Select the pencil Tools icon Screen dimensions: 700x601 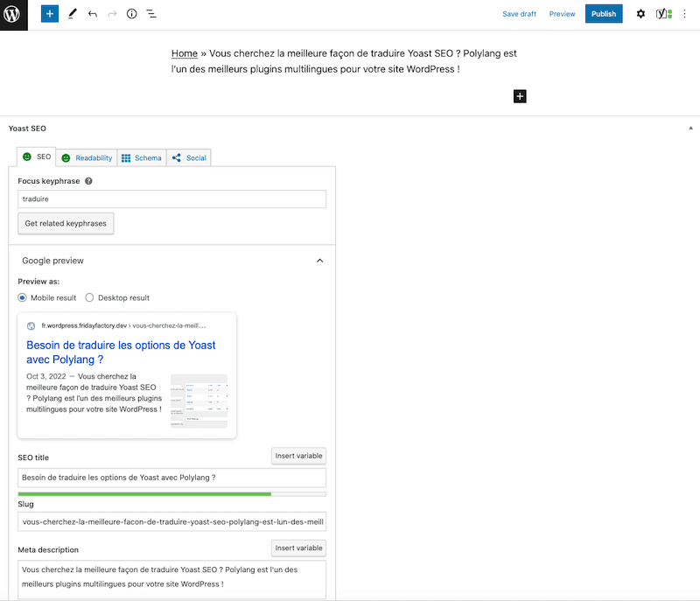pos(73,14)
